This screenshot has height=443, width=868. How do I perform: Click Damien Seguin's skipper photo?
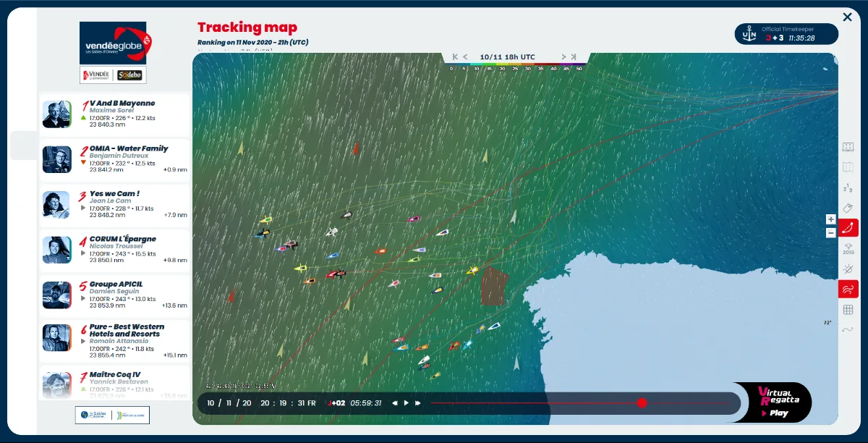point(56,295)
